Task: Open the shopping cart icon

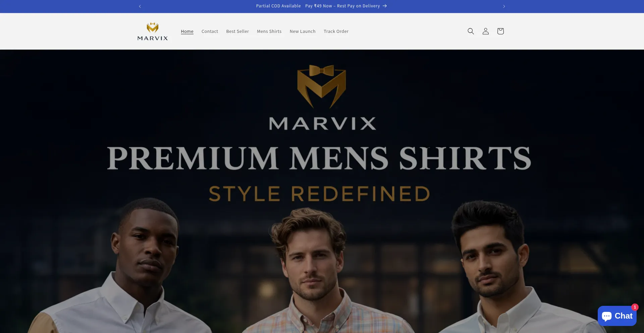Action: [x=500, y=31]
